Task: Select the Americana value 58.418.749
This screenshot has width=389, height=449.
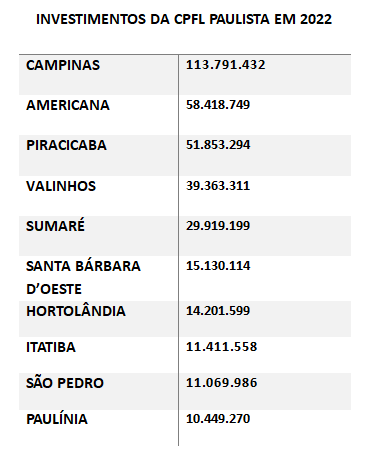Action: click(218, 105)
